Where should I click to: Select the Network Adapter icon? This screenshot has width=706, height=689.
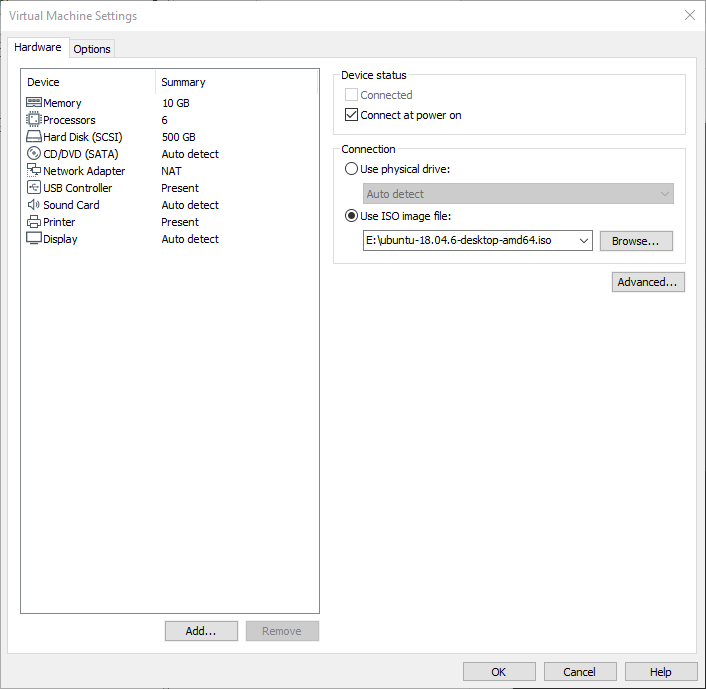click(x=34, y=171)
